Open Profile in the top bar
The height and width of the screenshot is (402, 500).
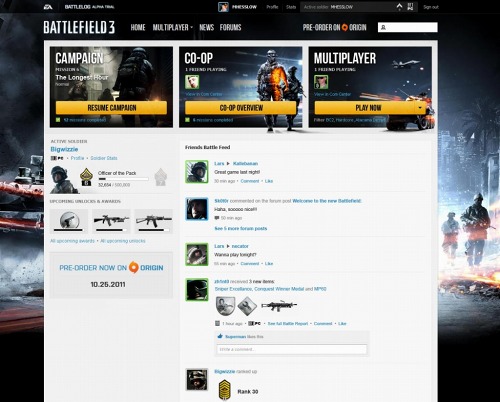coord(272,7)
